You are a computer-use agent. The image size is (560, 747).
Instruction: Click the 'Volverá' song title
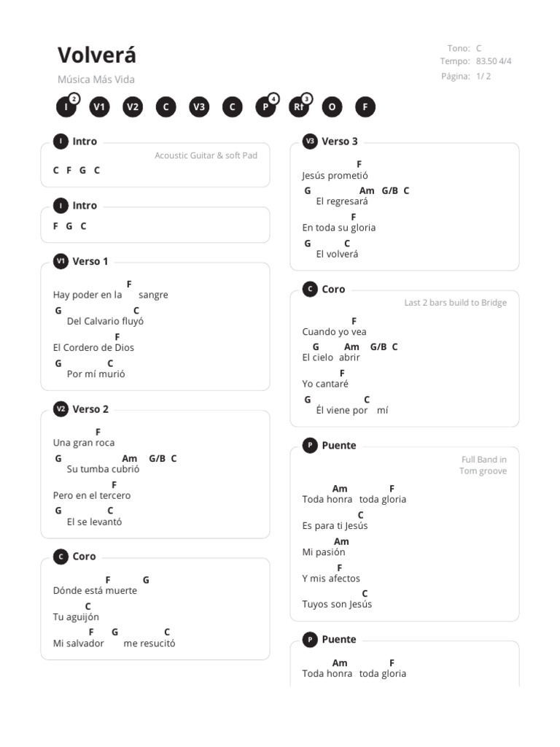(97, 55)
